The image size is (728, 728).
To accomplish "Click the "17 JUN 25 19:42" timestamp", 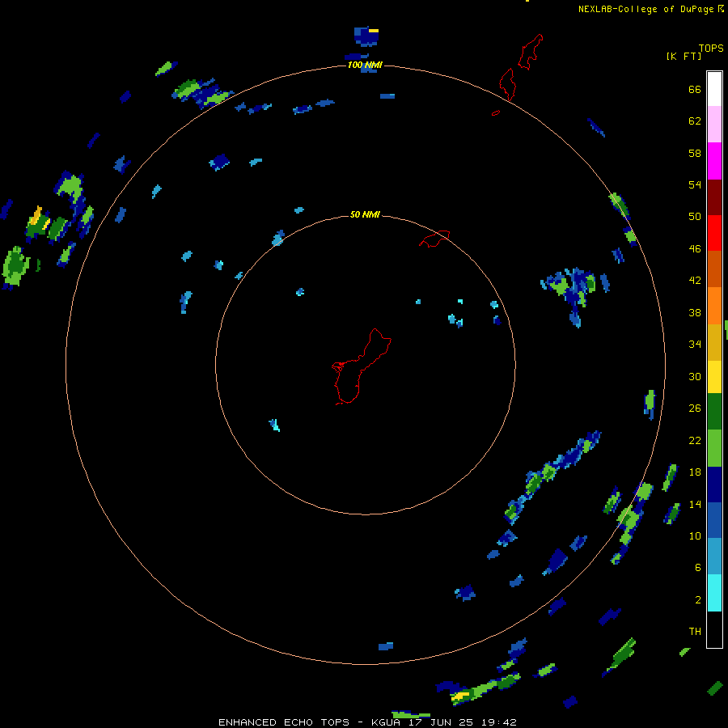I will pos(463,722).
